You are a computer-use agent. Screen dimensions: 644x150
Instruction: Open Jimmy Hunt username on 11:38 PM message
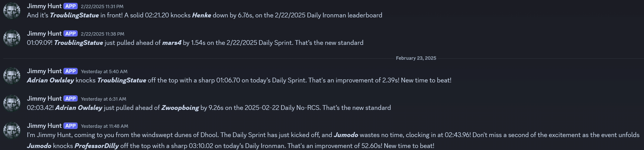point(44,33)
